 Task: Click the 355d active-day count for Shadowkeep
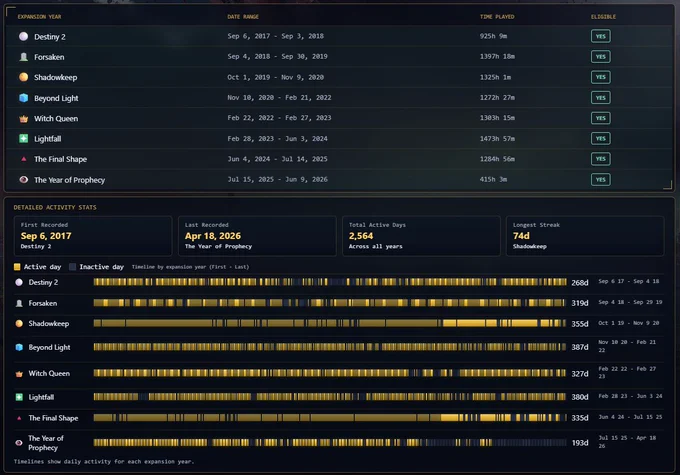pos(580,324)
